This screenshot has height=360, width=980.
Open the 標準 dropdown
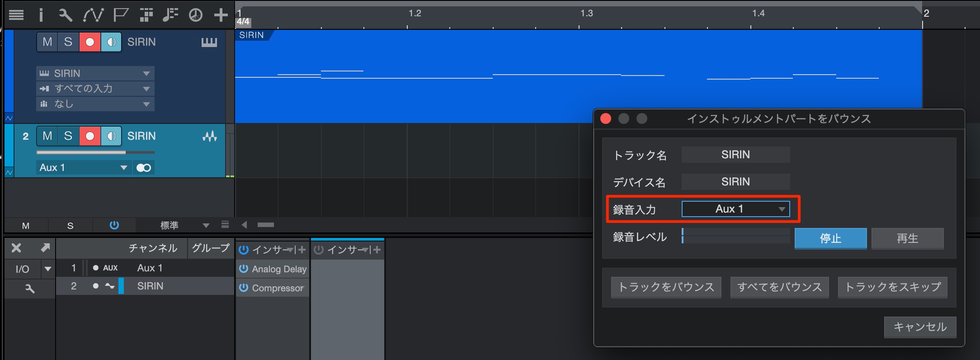(184, 225)
